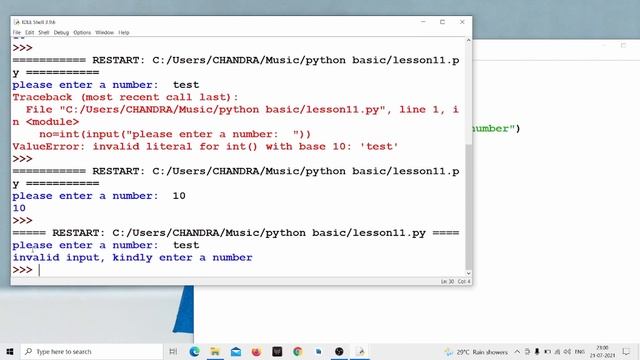Open the Shell menu
Image resolution: width=640 pixels, height=360 pixels.
click(x=44, y=32)
